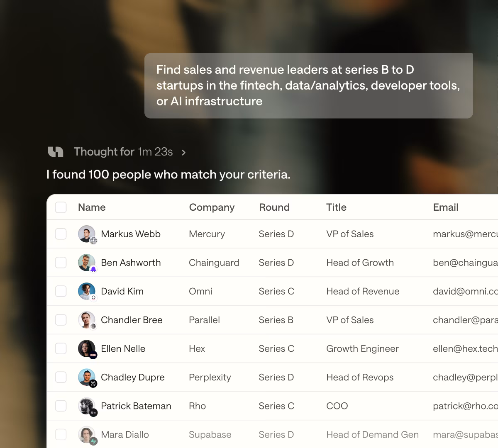This screenshot has height=448, width=498.
Task: Click the name Markus Webb
Action: click(x=131, y=234)
